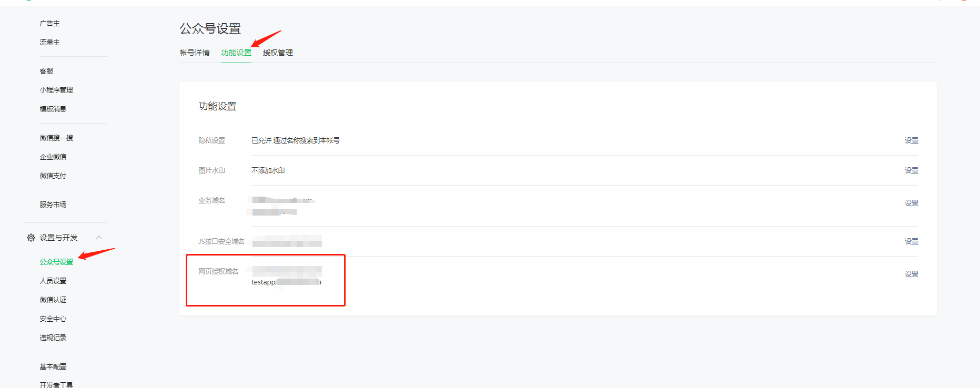Click the 隐私设置 row label
Viewport: 980px width, 388px height.
(x=211, y=140)
